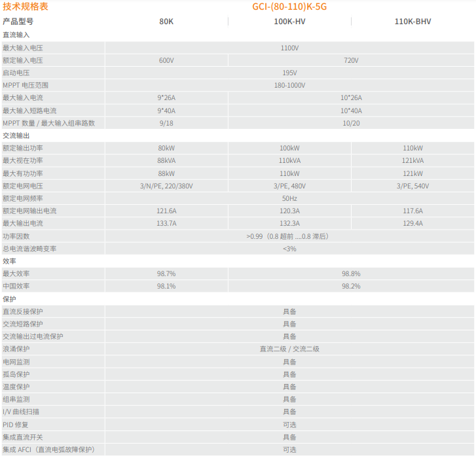
Task: Click the 交流输出 section heading
Action: tap(16, 135)
